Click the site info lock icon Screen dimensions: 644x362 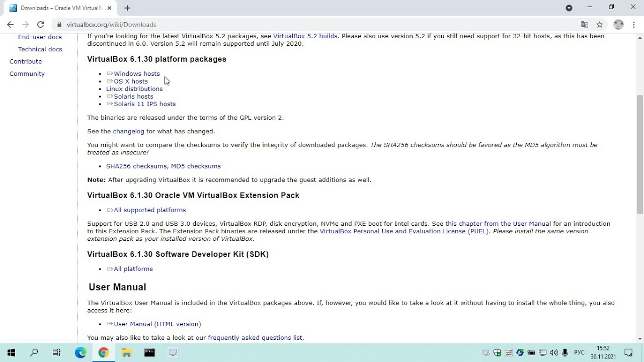(59, 25)
